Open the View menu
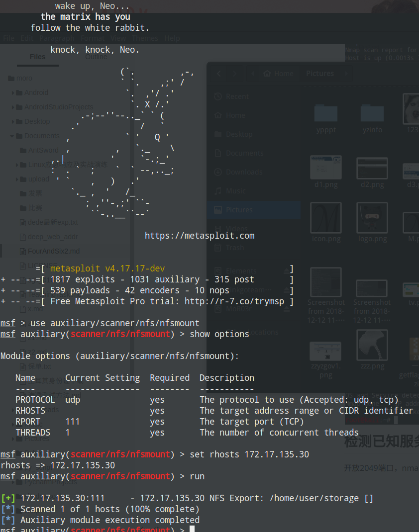The height and width of the screenshot is (532, 419). pyautogui.click(x=118, y=38)
